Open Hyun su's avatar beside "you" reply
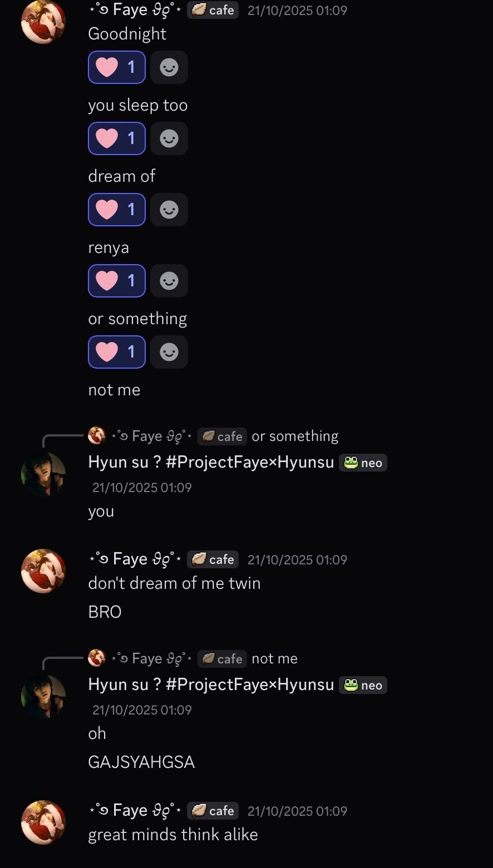 43,474
